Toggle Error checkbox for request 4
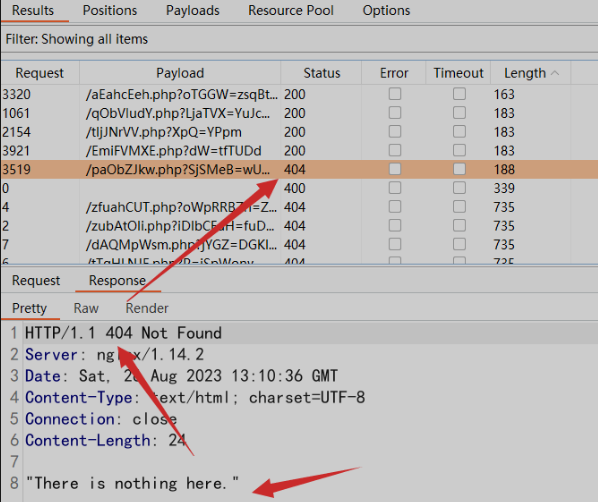The height and width of the screenshot is (502, 598). (x=395, y=207)
